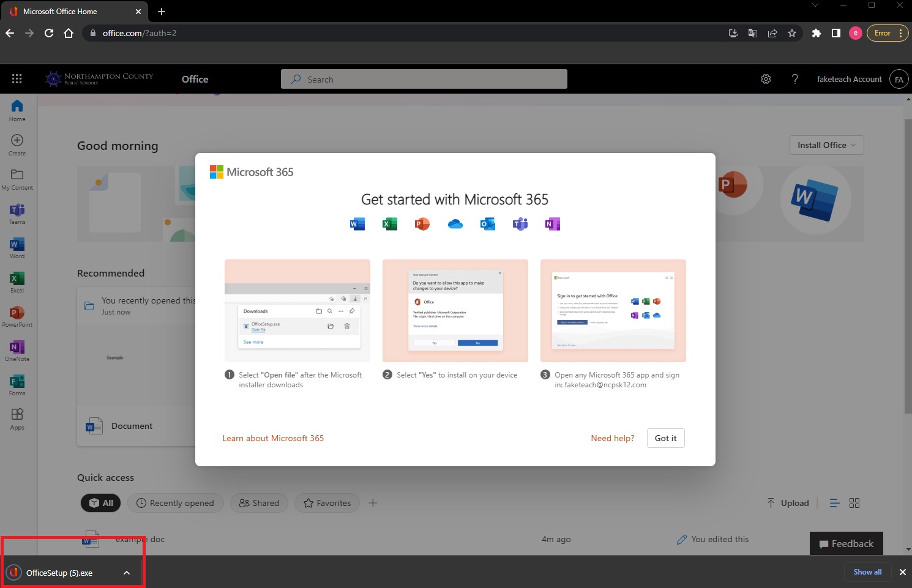Close the downloads bar

coord(902,572)
